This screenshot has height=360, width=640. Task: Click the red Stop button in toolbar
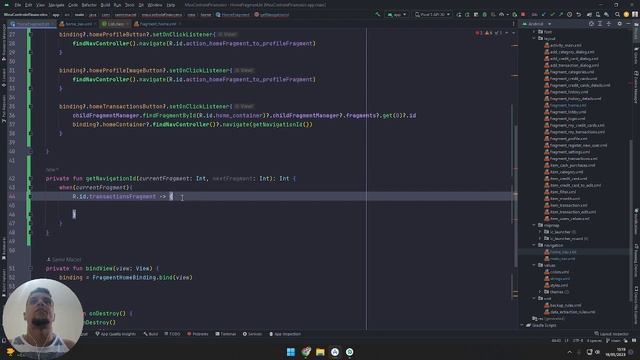[523, 14]
